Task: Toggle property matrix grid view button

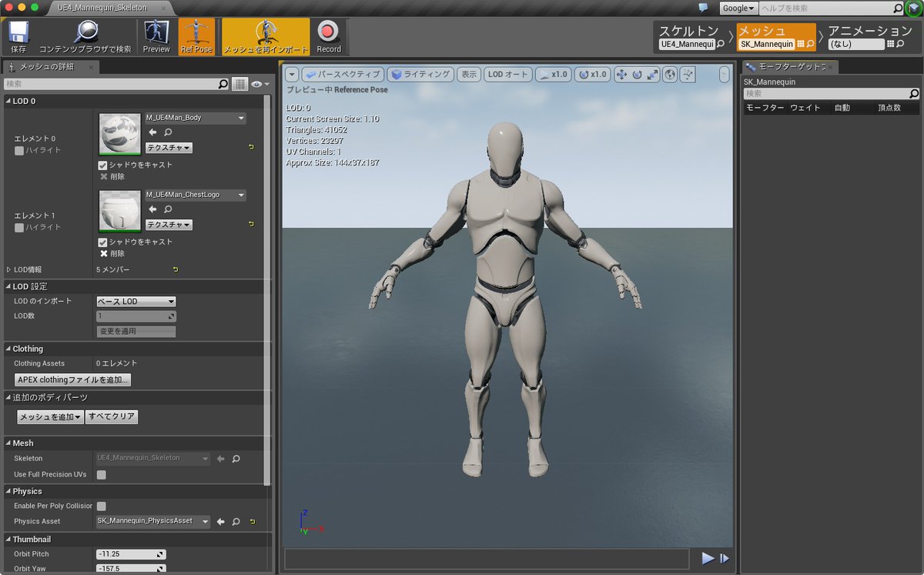Action: click(x=239, y=84)
